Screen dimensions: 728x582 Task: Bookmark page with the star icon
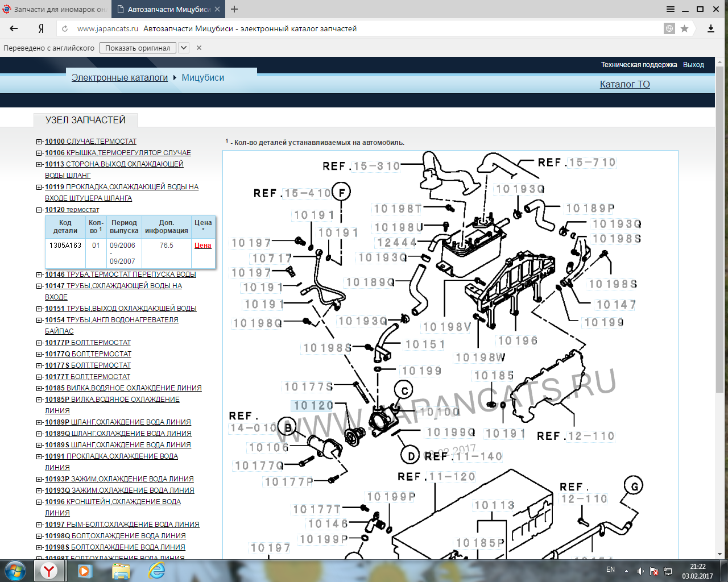click(685, 28)
